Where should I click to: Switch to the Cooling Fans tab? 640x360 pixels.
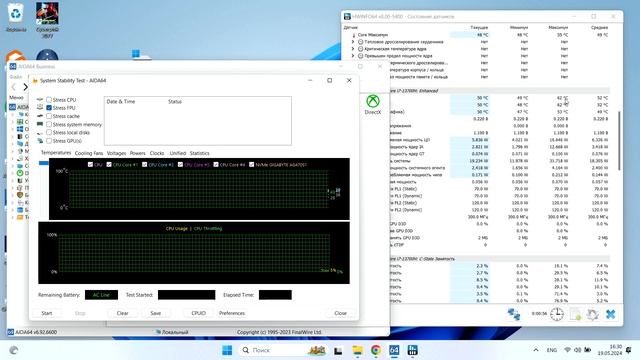point(89,153)
